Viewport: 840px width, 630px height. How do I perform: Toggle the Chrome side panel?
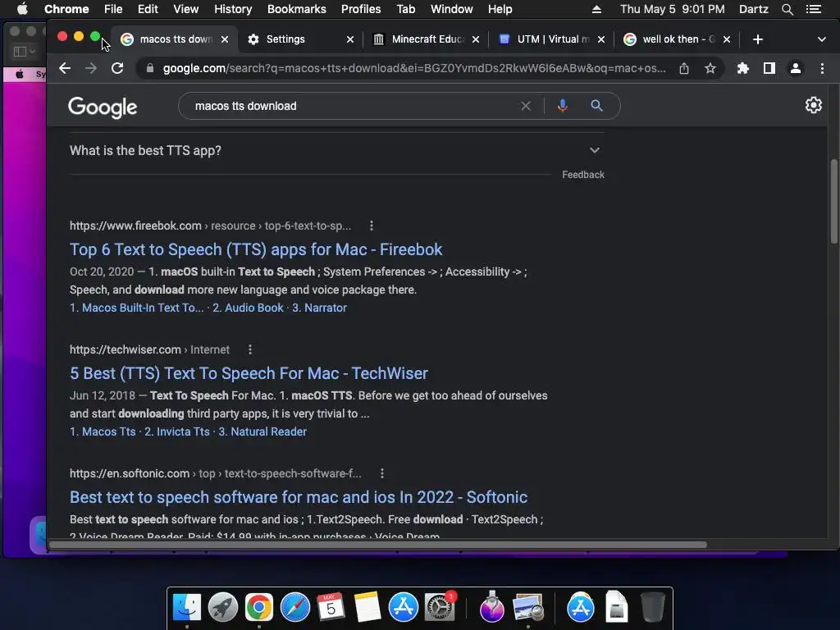point(769,68)
